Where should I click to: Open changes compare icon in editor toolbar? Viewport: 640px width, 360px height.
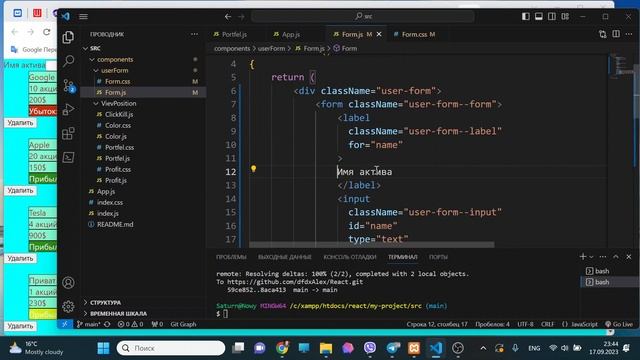point(602,34)
